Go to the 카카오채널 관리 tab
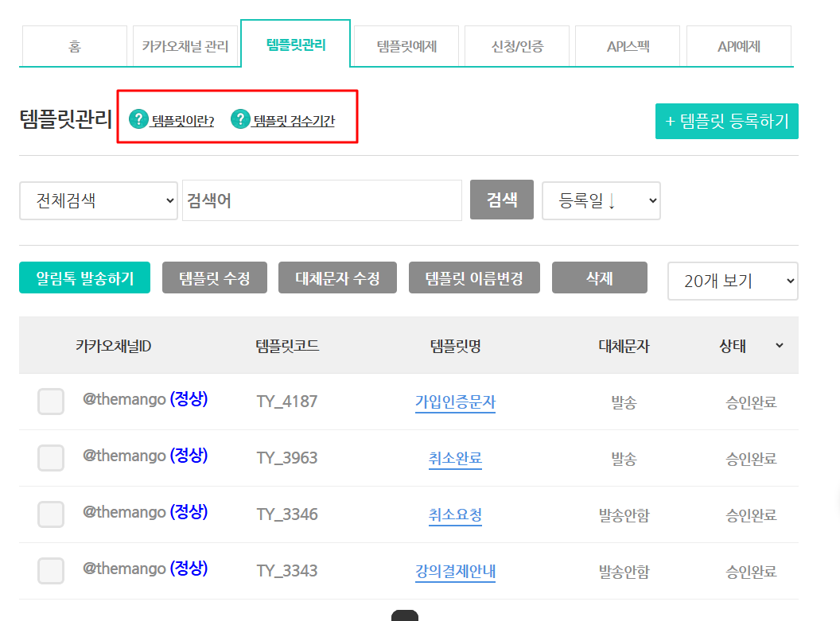 [185, 46]
